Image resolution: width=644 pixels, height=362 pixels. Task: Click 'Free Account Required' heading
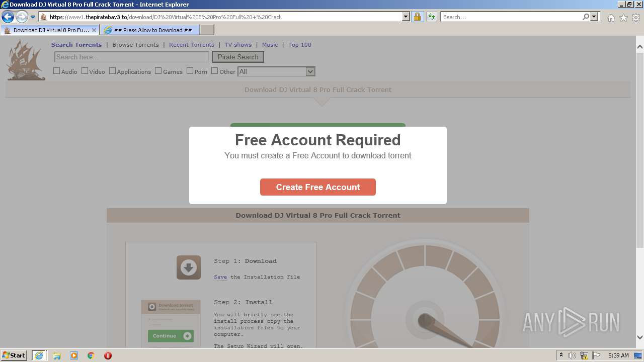[x=318, y=140]
